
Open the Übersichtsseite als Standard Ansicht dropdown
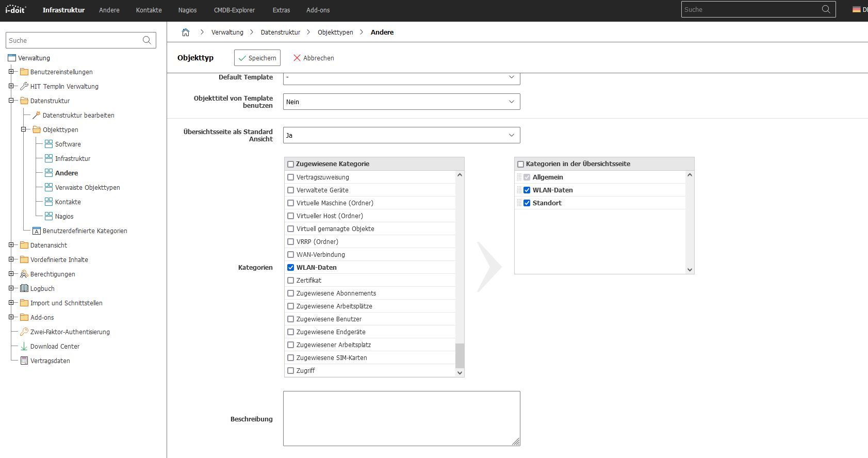(401, 135)
